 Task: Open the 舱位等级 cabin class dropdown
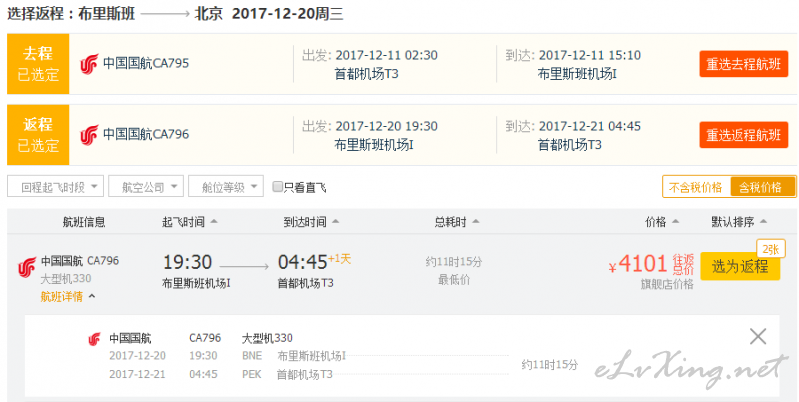coord(226,187)
